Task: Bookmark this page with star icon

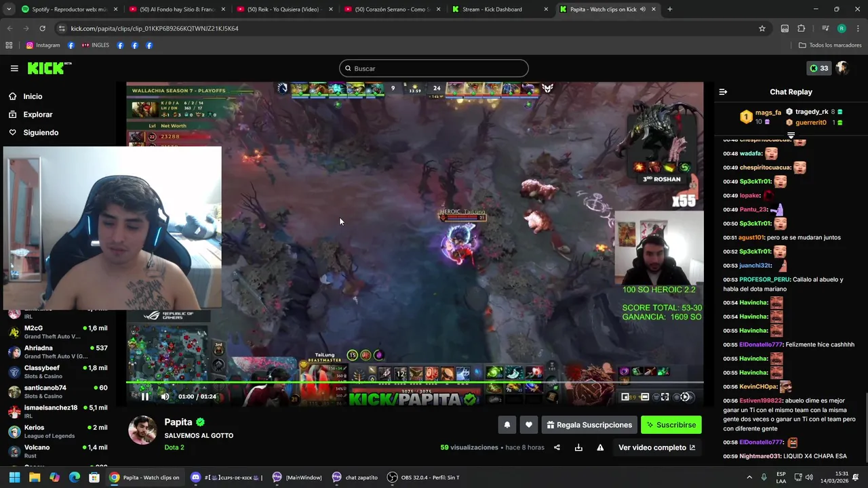Action: (762, 28)
